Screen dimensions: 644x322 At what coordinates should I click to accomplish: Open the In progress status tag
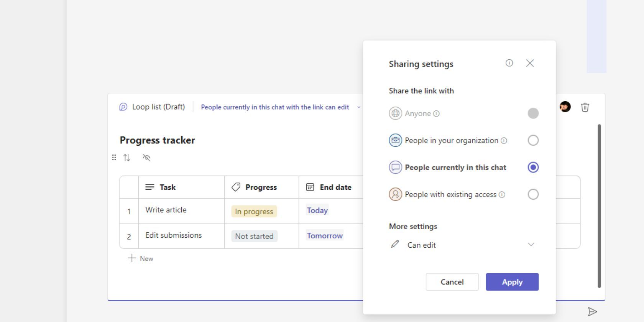[254, 212]
